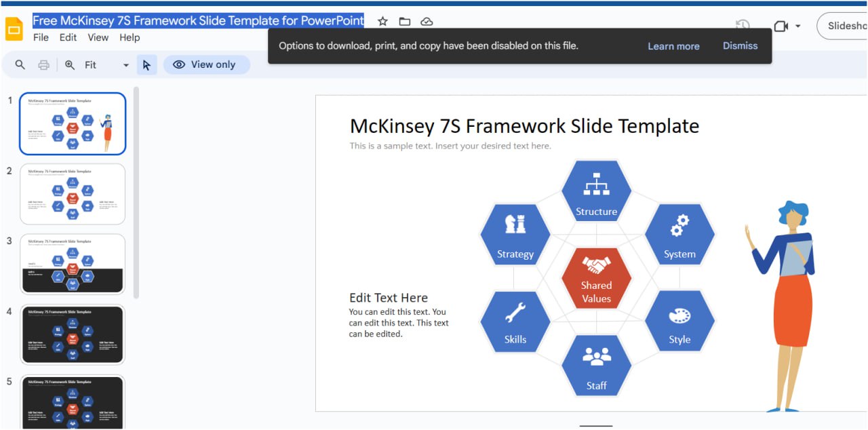The image size is (868, 430).
Task: Start the Slideshow button
Action: click(842, 26)
